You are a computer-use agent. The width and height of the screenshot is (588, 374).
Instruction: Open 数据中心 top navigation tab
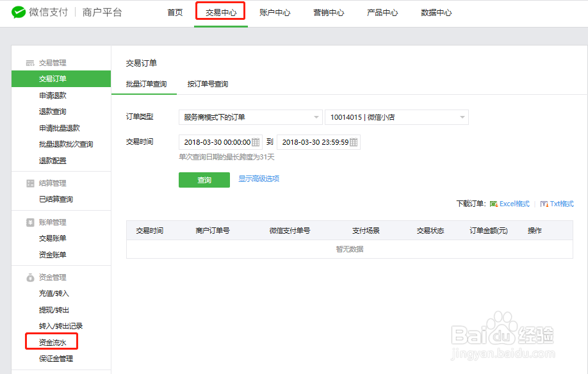436,13
